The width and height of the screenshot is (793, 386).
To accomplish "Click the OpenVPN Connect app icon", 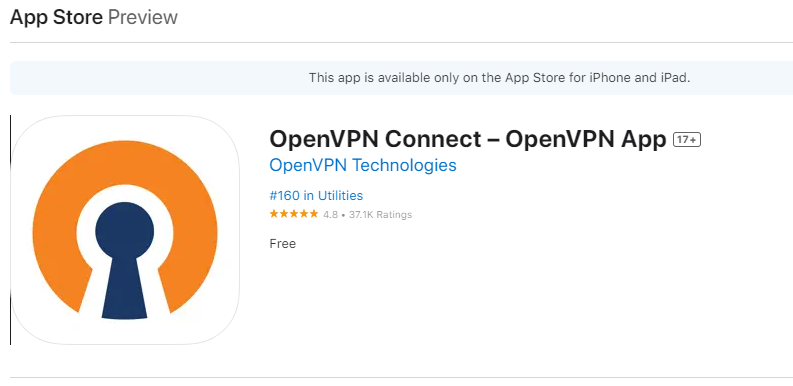I will point(125,230).
